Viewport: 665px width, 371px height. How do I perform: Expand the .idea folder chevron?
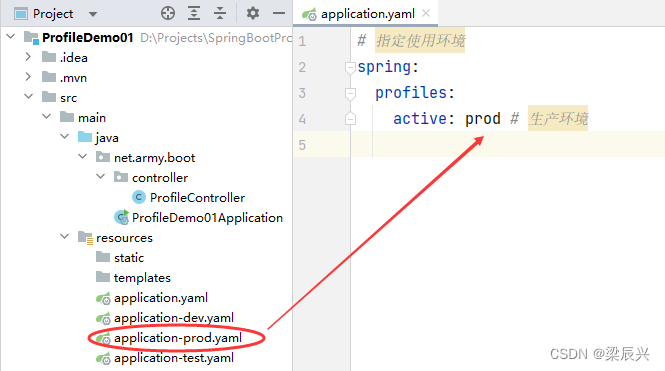28,56
